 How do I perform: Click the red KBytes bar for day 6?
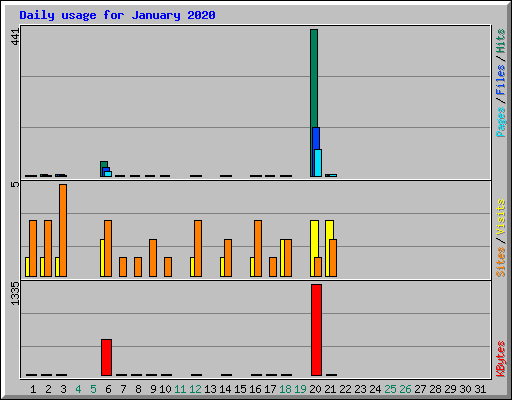click(x=106, y=357)
